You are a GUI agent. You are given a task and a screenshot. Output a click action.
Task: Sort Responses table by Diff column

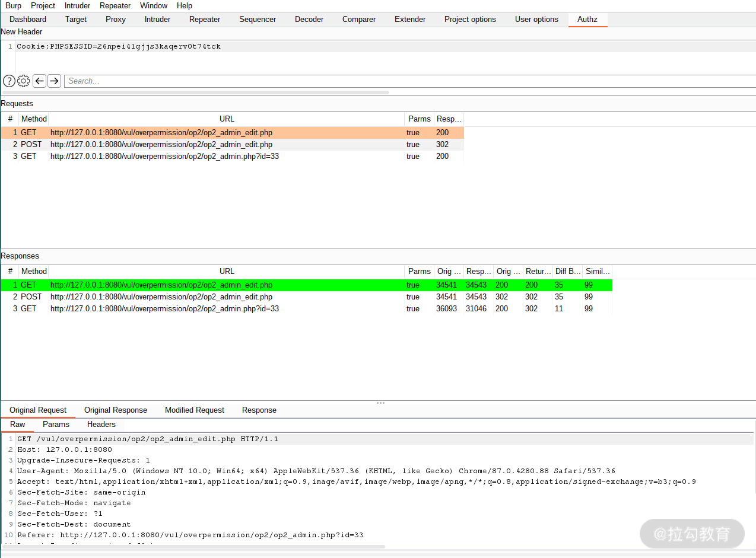coord(567,272)
